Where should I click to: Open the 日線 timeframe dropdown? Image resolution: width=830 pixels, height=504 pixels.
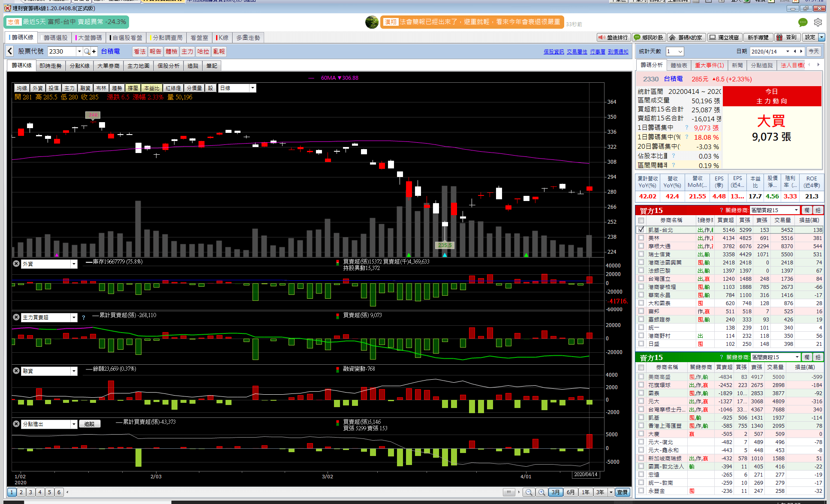click(253, 88)
